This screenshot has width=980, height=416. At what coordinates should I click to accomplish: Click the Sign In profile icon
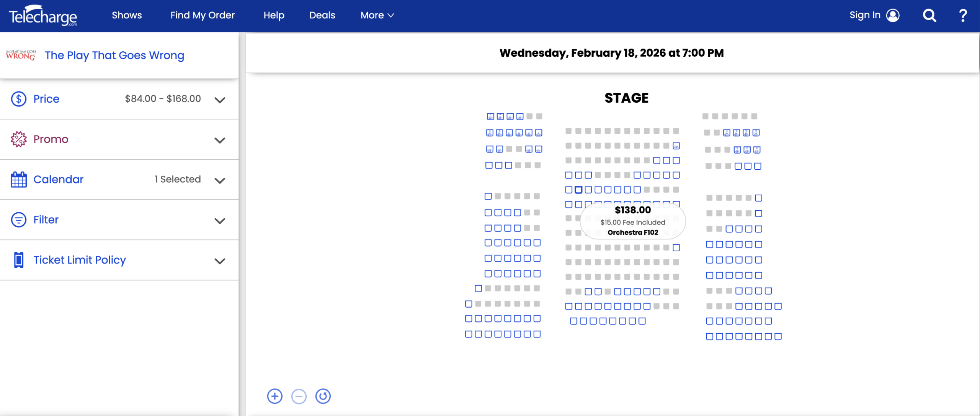tap(893, 16)
